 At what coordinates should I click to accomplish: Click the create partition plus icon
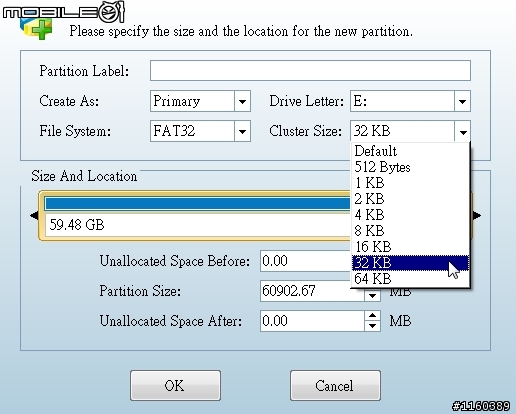[37, 29]
